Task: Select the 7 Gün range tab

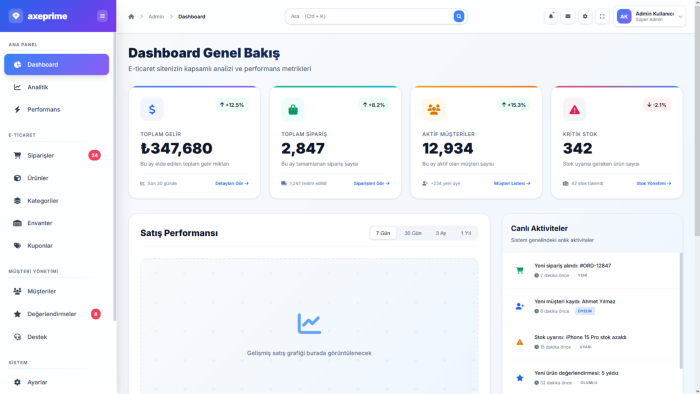Action: (x=383, y=233)
